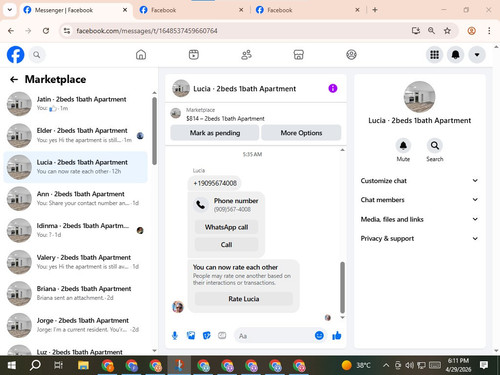
Task: Open the Jatin apartment conversation
Action: [x=76, y=104]
